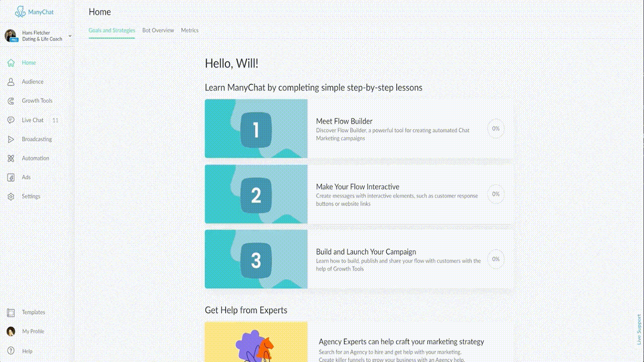The height and width of the screenshot is (362, 644).
Task: Switch to the Bot Overview tab
Action: coord(158,30)
